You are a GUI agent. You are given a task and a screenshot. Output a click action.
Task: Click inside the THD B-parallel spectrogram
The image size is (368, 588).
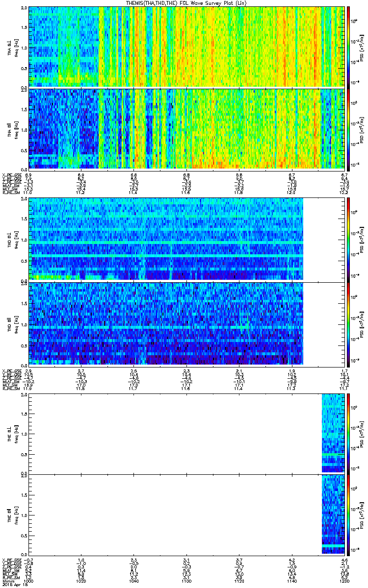coord(166,323)
